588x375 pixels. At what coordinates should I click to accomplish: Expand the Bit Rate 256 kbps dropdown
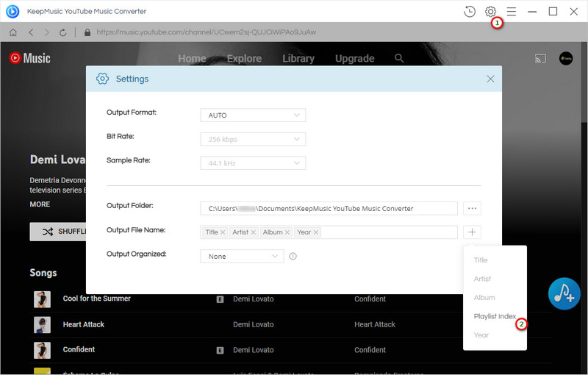[253, 139]
